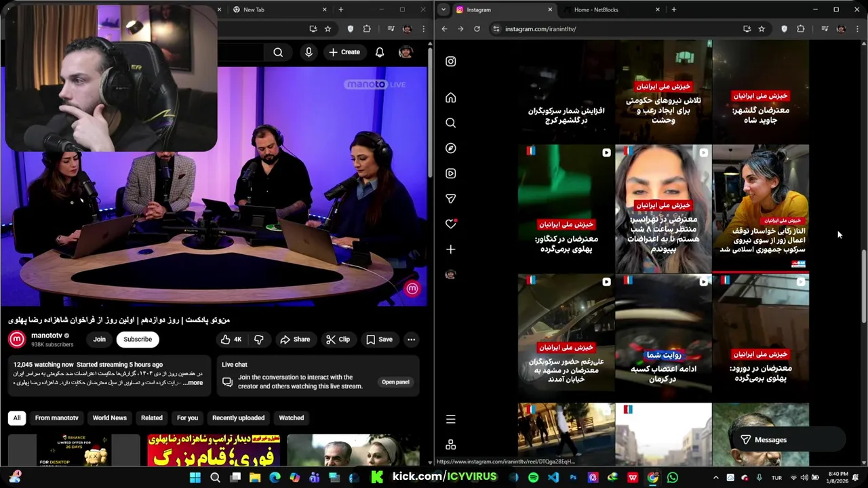Open the tab search dropdown arrow
The width and height of the screenshot is (868, 488).
(x=443, y=9)
